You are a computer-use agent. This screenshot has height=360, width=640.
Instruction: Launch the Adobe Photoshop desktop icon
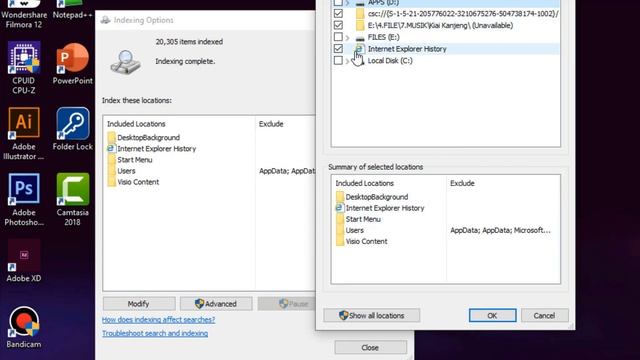coord(24,199)
